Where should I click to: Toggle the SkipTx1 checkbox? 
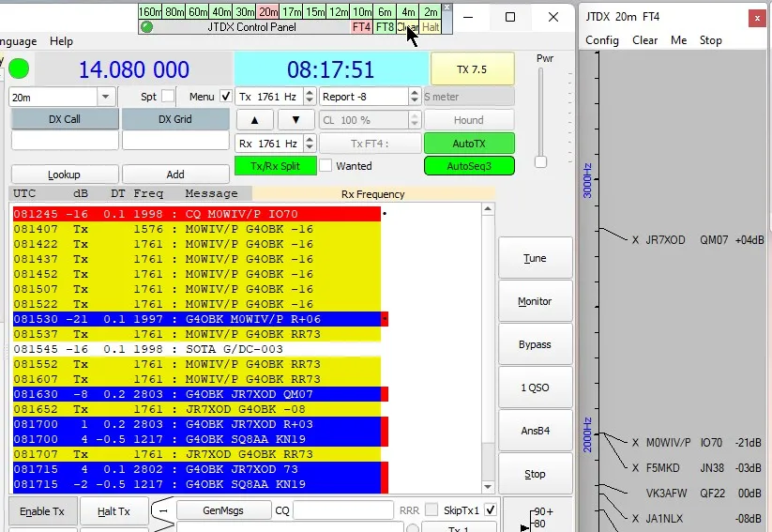pyautogui.click(x=491, y=509)
